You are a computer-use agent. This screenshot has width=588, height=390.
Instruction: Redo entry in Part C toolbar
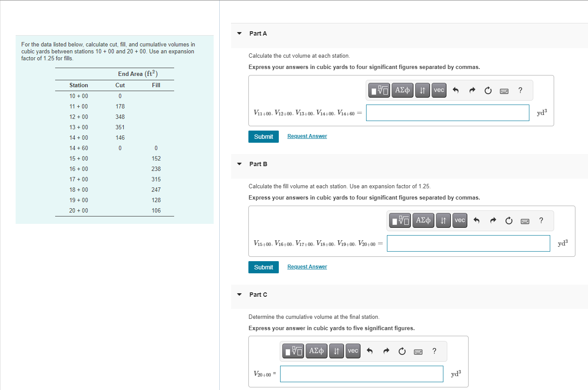386,351
